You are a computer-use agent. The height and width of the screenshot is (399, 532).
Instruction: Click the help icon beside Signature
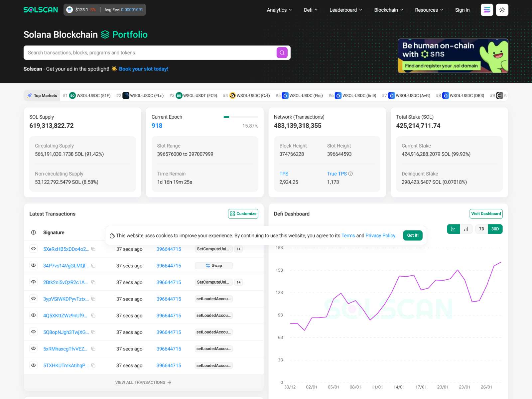coord(34,232)
